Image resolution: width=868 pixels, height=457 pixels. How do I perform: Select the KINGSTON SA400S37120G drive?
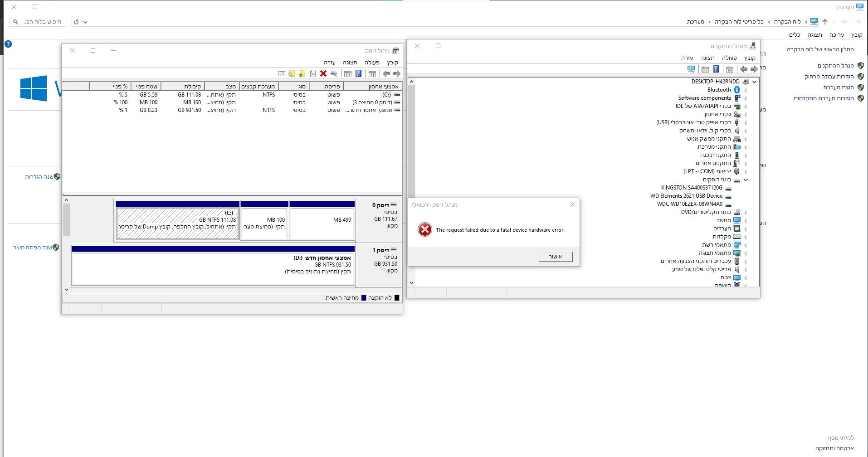pyautogui.click(x=692, y=188)
